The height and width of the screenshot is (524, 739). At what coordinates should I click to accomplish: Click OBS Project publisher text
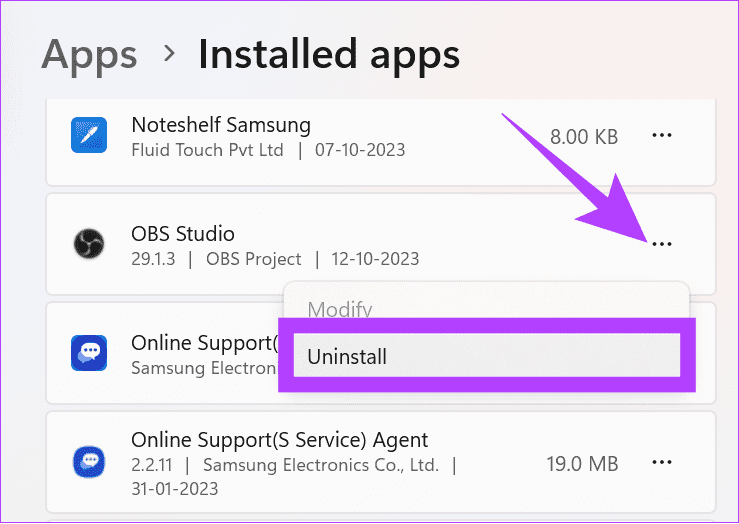254,259
